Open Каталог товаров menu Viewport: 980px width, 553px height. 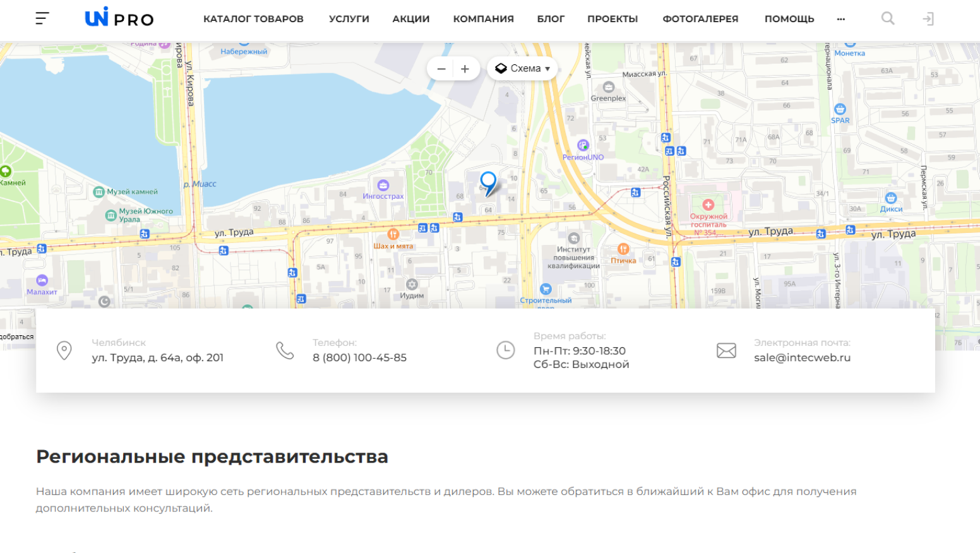pos(253,19)
